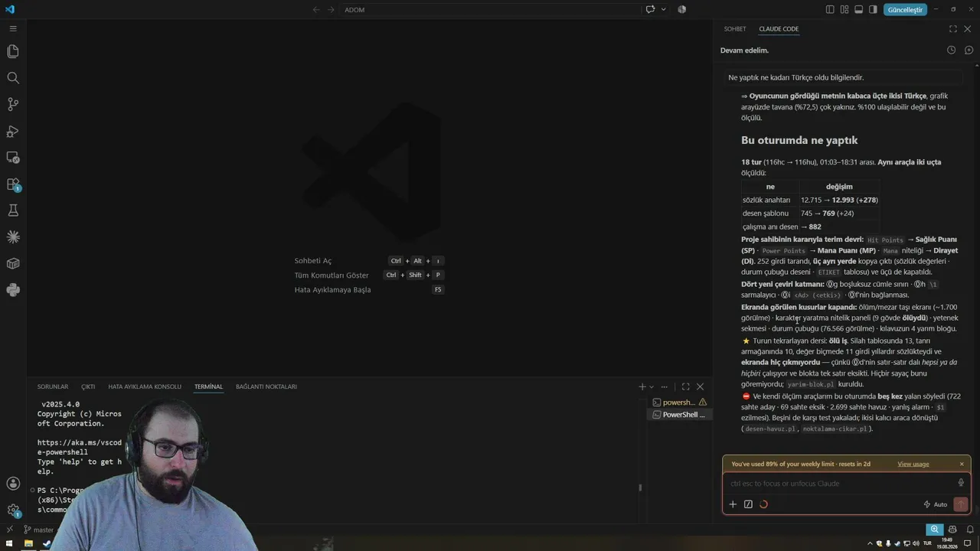Click Tüm Komutları Göster shortcut text
The width and height of the screenshot is (980, 551).
(x=332, y=275)
